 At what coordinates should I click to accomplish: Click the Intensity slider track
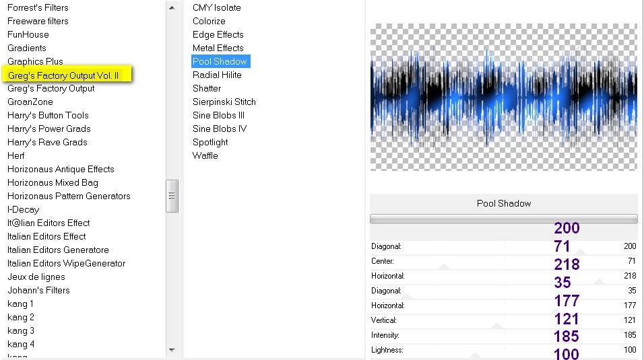pos(503,335)
